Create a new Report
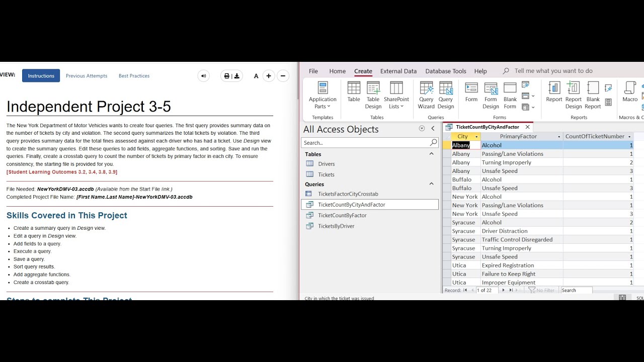 click(554, 92)
